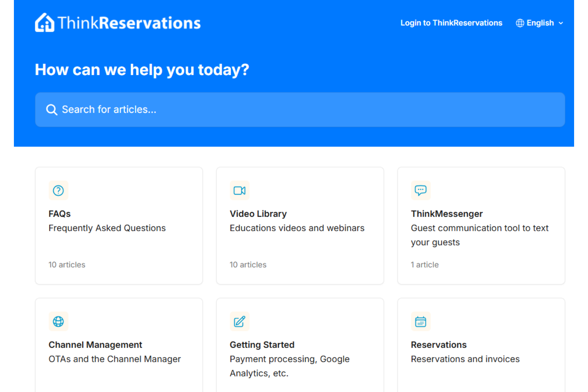Click '10 articles' count under Video Library
The height and width of the screenshot is (392, 588).
coord(248,265)
